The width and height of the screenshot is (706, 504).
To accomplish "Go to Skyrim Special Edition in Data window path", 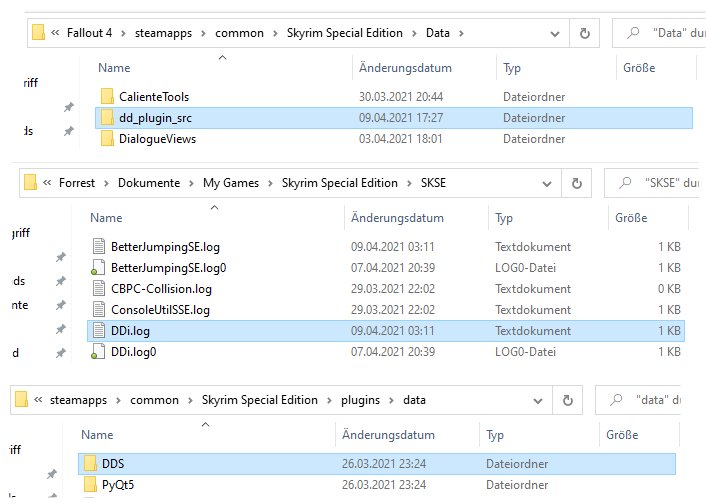I will click(344, 33).
